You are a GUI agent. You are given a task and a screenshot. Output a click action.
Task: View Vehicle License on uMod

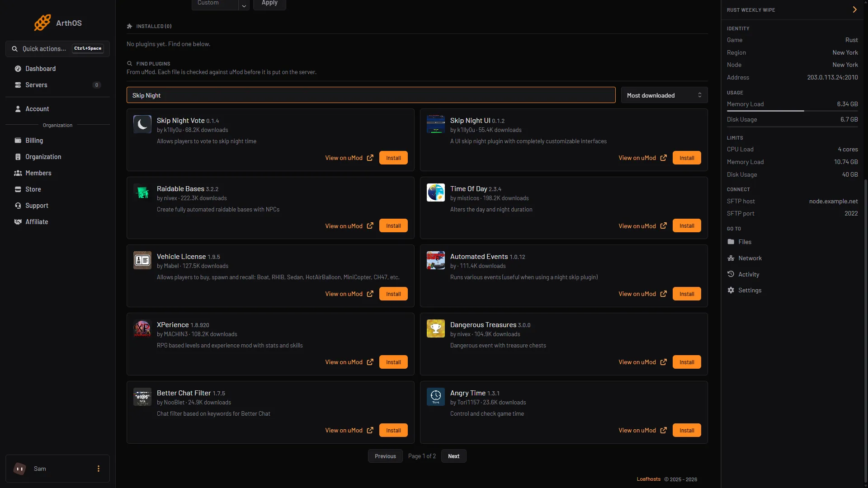point(349,294)
